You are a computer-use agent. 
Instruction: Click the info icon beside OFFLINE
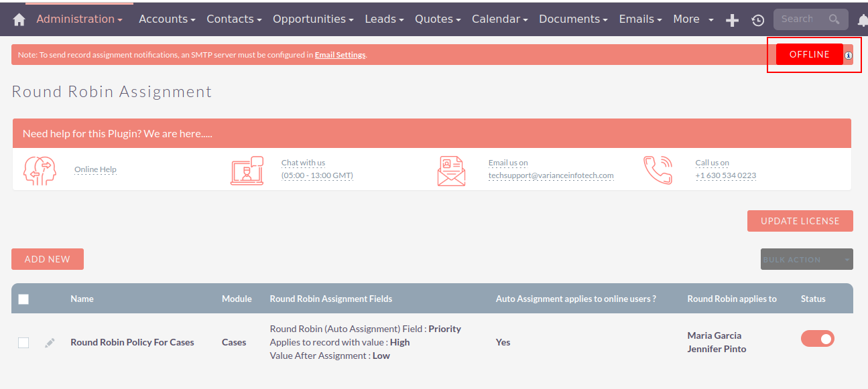click(x=849, y=55)
